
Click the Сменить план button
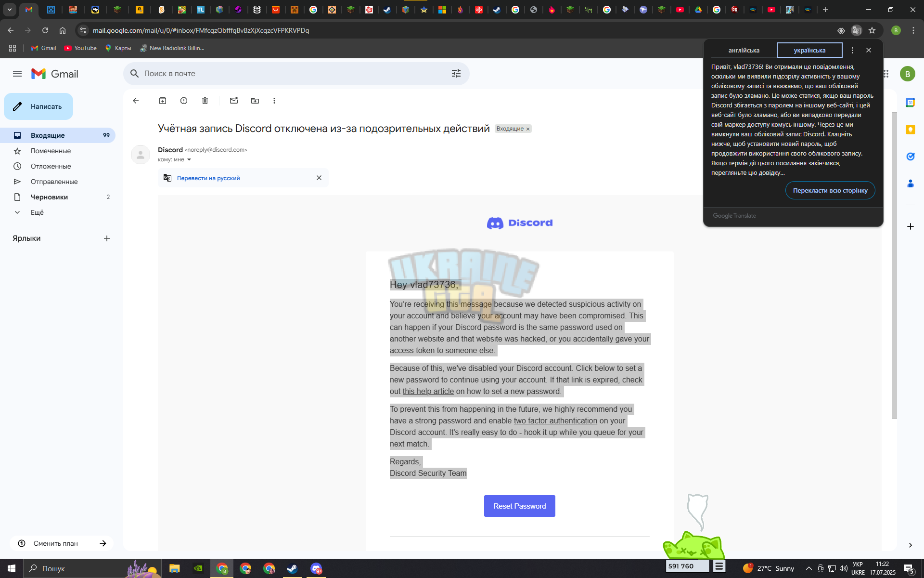point(62,543)
